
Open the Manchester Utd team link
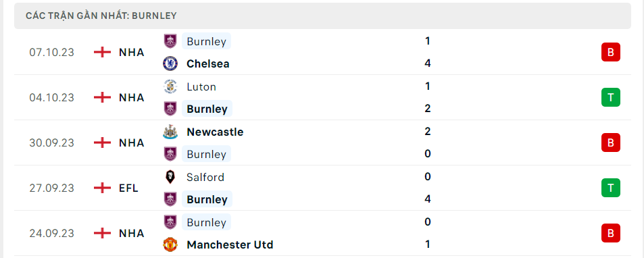click(x=230, y=244)
